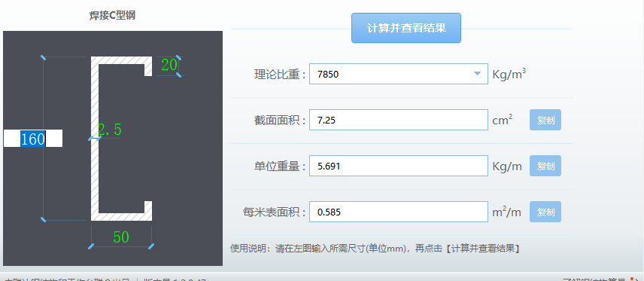Click the cm² unit label

coord(503,120)
